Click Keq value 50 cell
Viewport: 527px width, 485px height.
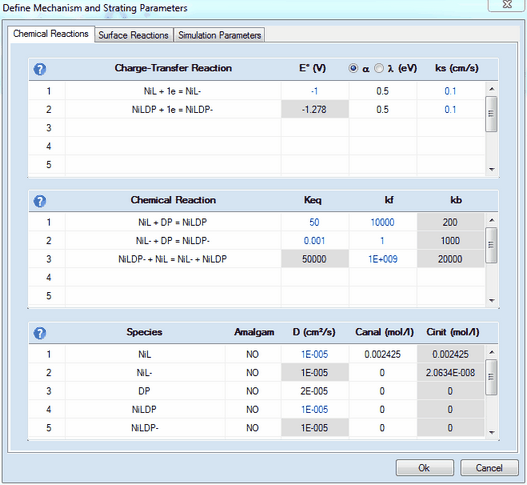(x=315, y=223)
